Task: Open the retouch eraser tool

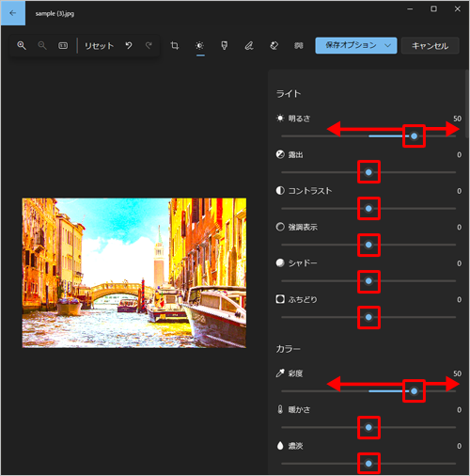Action: pos(274,46)
